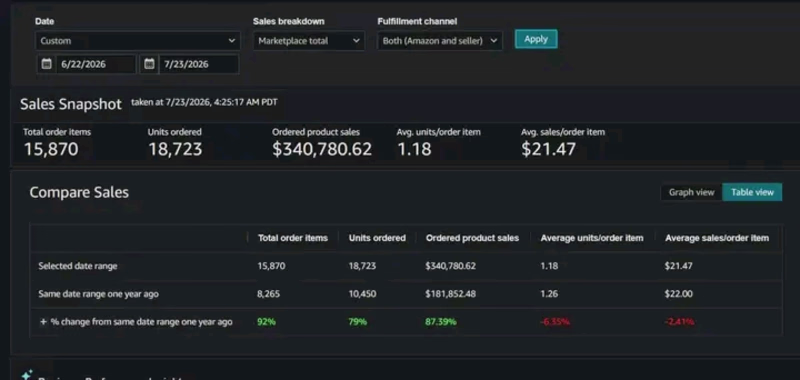Click the -6.35% change value

[x=555, y=322]
